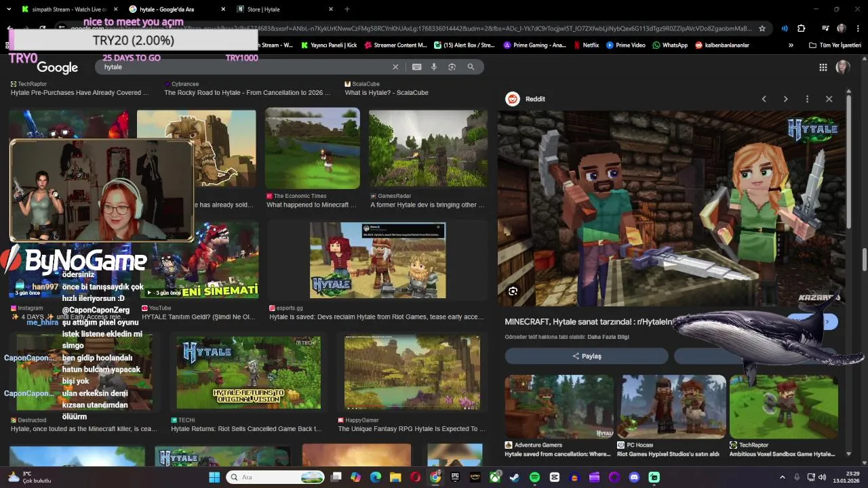This screenshot has height=488, width=868.
Task: Open The Economic Times Minecraft result image
Action: point(312,148)
